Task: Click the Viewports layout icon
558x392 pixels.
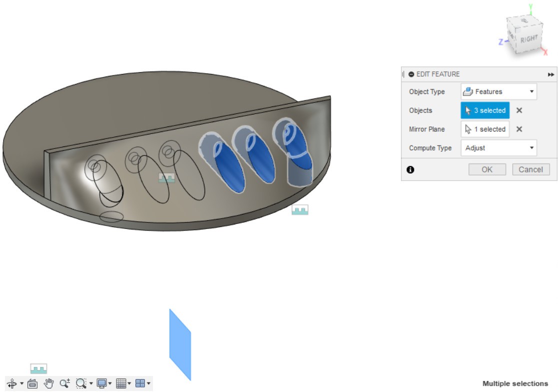Action: 140,383
